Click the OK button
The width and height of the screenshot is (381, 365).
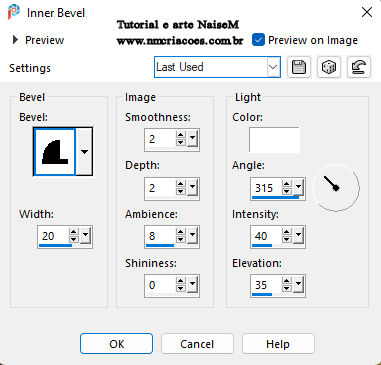tap(116, 344)
